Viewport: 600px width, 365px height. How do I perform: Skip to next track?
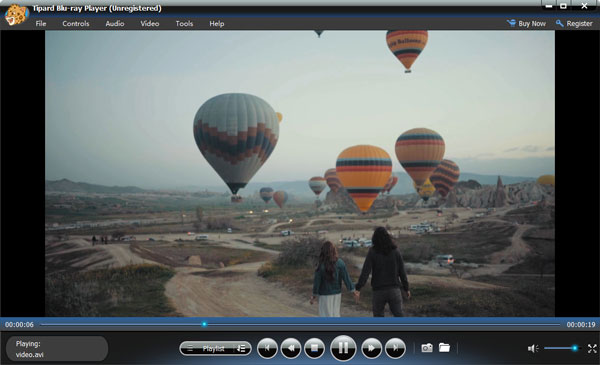[395, 348]
